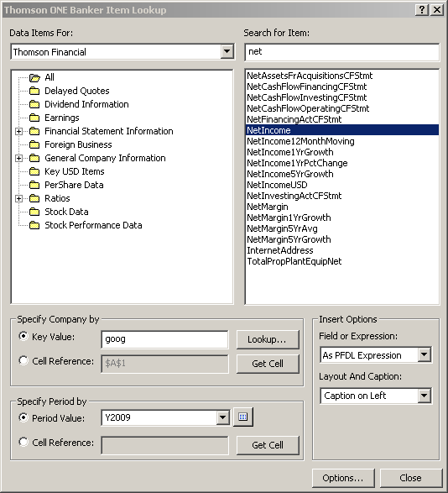448x493 pixels.
Task: Select NetCashFlowInvestingCFStmt in results
Action: click(x=341, y=97)
